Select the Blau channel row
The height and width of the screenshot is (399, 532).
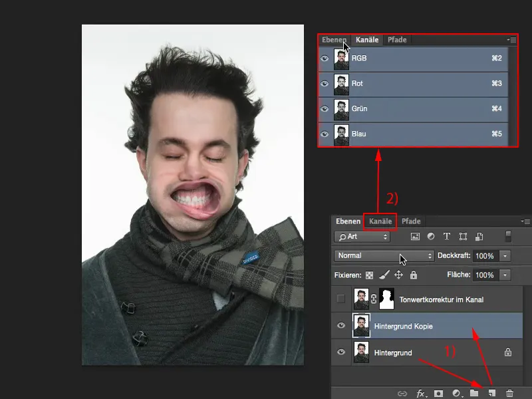(x=413, y=134)
